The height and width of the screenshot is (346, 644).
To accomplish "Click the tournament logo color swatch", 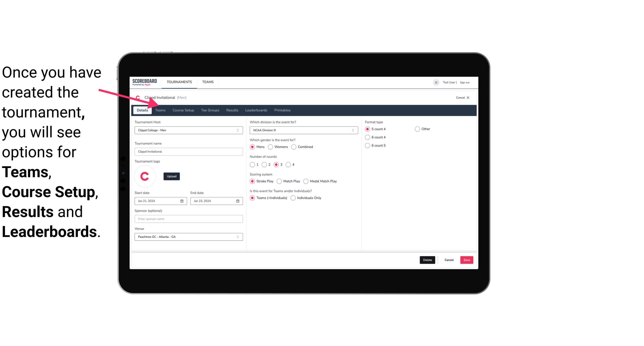I will click(145, 176).
